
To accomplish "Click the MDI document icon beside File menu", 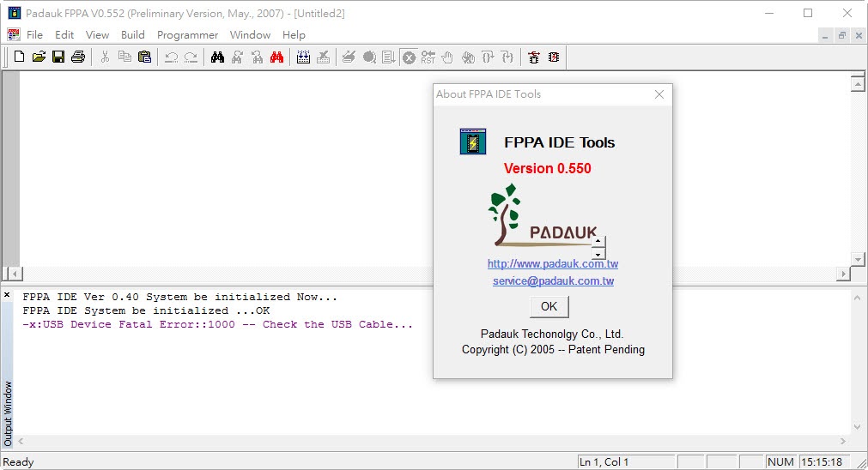I will (x=14, y=34).
